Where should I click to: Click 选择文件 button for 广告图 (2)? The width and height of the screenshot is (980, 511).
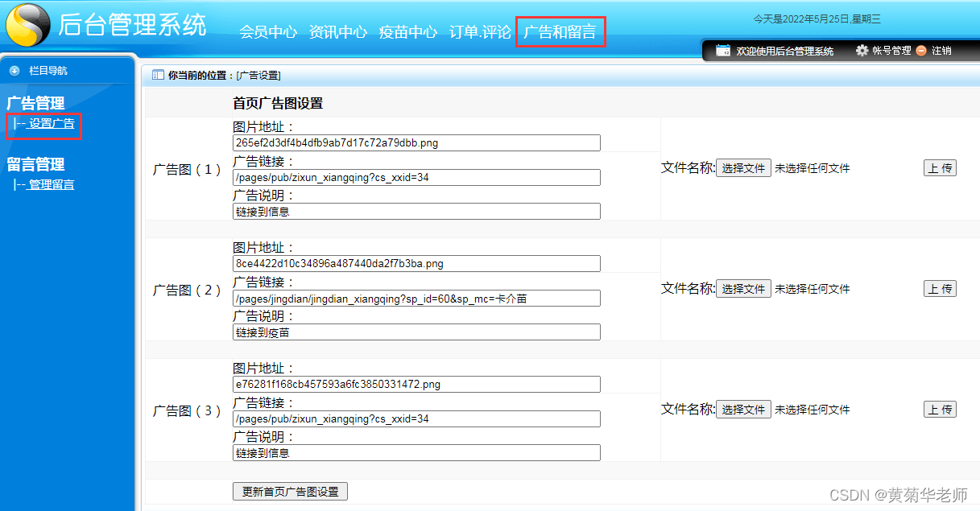tap(743, 289)
